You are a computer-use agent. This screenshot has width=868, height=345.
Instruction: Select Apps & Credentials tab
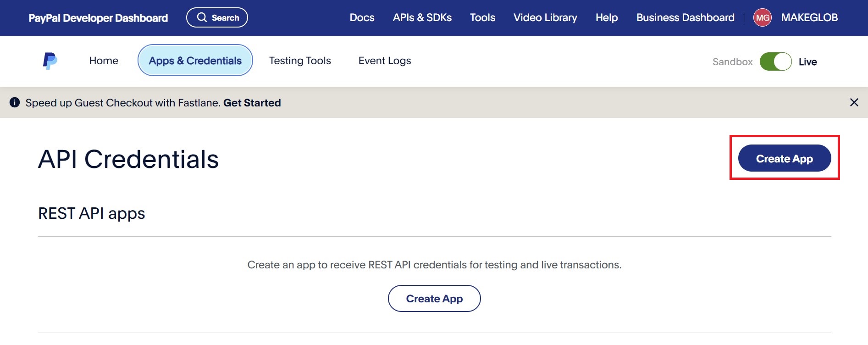(195, 60)
